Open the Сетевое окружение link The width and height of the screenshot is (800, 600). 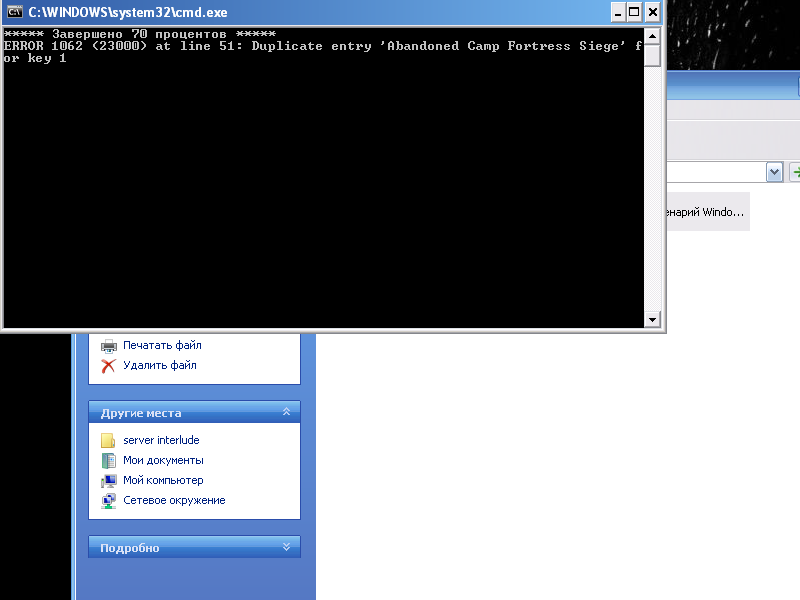[174, 500]
